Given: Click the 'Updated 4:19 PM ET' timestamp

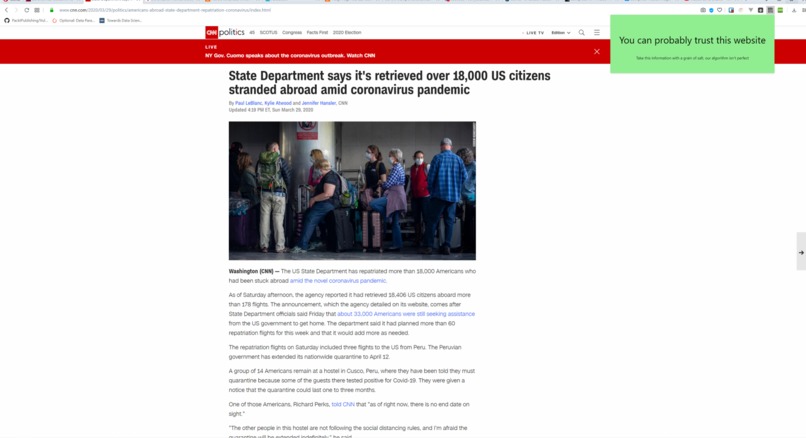Looking at the screenshot, I should click(x=271, y=110).
